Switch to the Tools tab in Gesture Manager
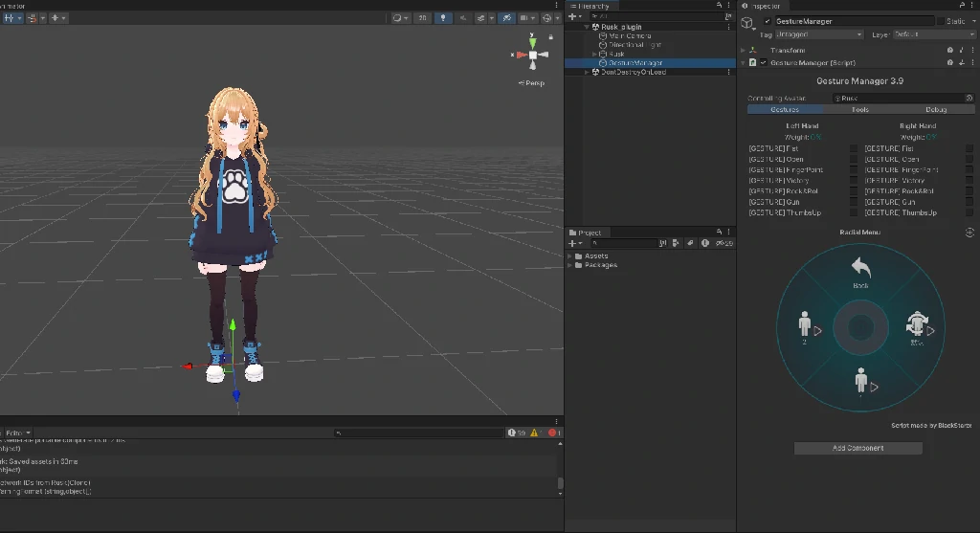The width and height of the screenshot is (980, 533). pyautogui.click(x=859, y=110)
